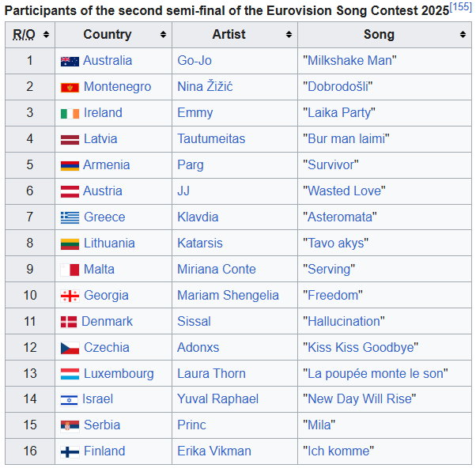
Task: Sort table by Artist column arrows
Action: pos(289,34)
